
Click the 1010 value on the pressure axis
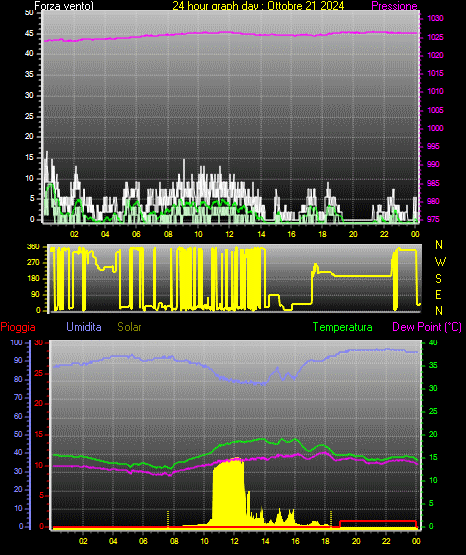coord(435,91)
